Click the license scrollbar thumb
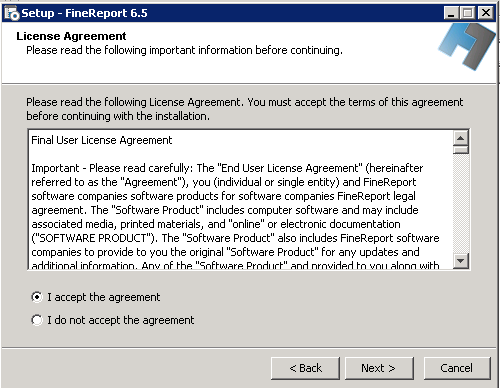 coord(461,149)
